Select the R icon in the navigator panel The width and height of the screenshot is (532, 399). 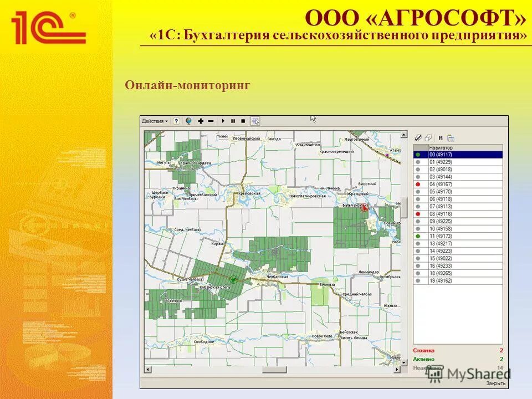click(441, 138)
